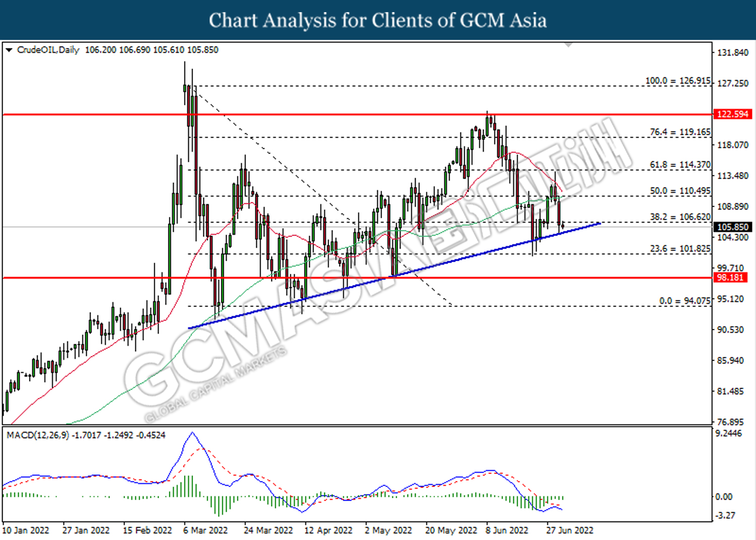Click the 76.895 price axis value
The image size is (756, 540).
730,422
